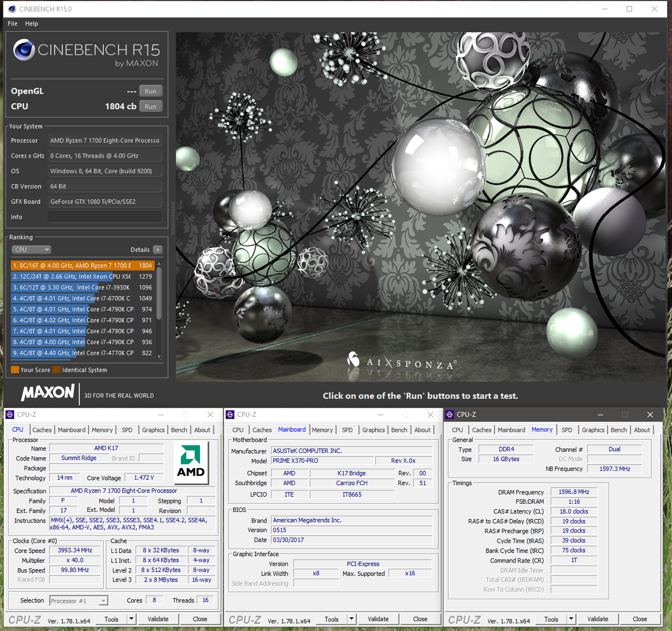This screenshot has height=631, width=672.
Task: Click memory Type value DDR4
Action: [506, 449]
